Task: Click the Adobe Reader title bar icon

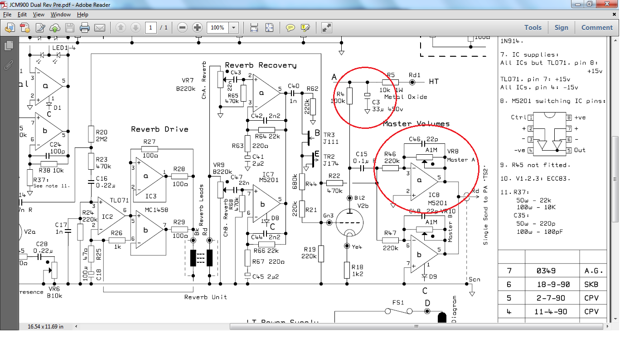Action: pyautogui.click(x=5, y=5)
